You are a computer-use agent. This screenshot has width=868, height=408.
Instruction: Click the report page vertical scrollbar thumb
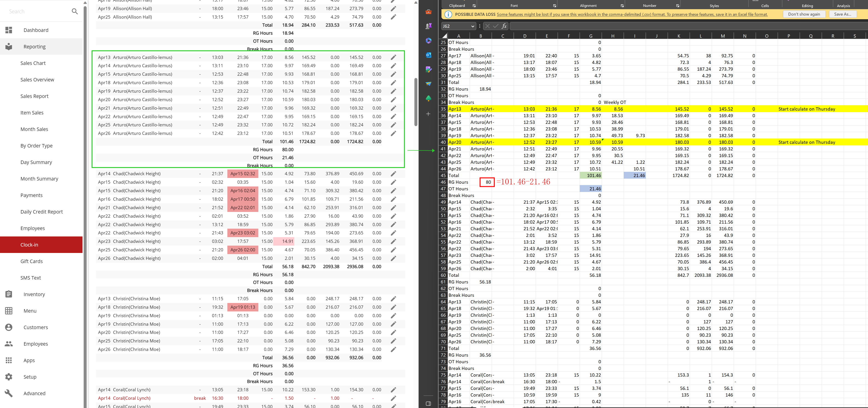pyautogui.click(x=416, y=102)
